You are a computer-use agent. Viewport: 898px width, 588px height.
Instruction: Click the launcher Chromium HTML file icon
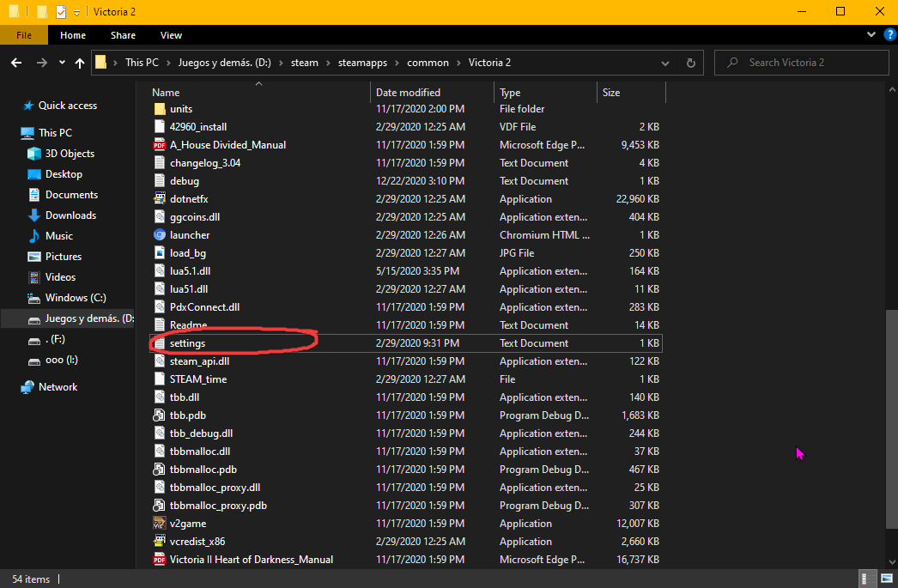click(160, 235)
